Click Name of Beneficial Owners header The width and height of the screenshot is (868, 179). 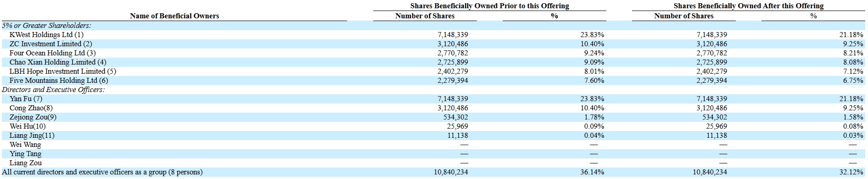[x=174, y=16]
